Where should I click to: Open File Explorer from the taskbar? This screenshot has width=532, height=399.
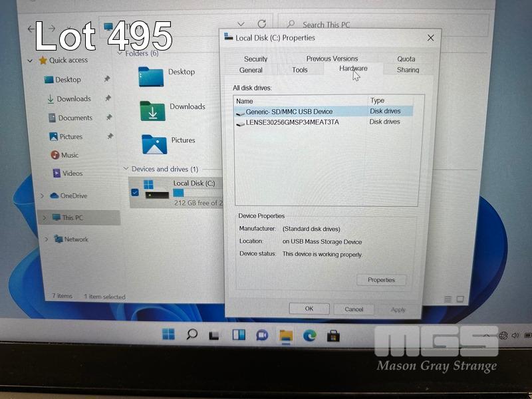pos(286,335)
